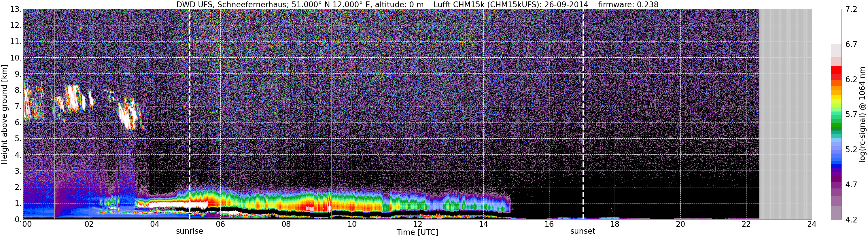Click the sunset label below the time axis
The height and width of the screenshot is (238, 868).
point(583,231)
